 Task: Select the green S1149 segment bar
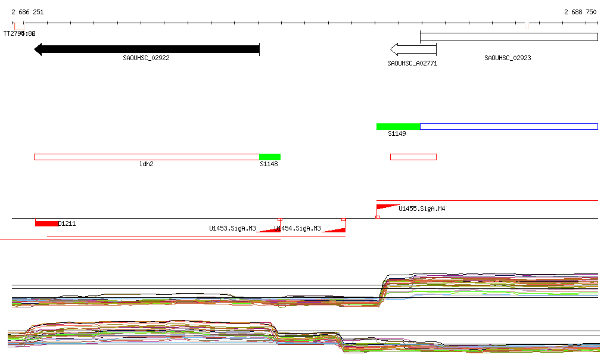pyautogui.click(x=399, y=126)
